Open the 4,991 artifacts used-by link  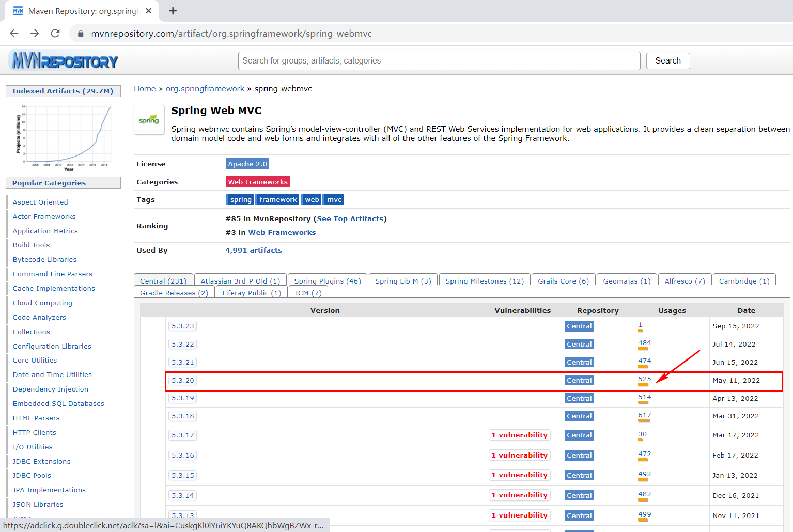254,251
